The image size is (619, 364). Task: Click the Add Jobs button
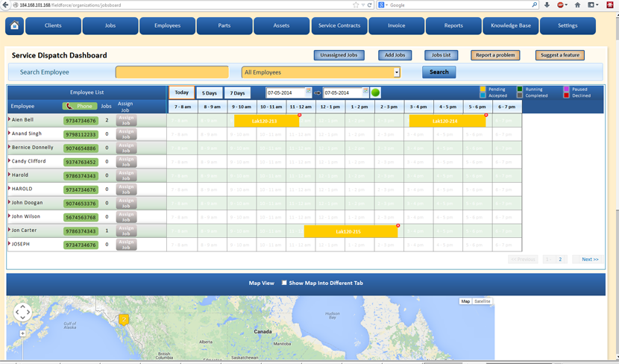[395, 55]
